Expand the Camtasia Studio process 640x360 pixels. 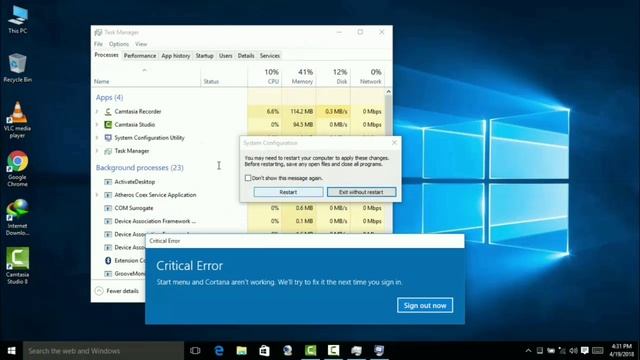97,124
